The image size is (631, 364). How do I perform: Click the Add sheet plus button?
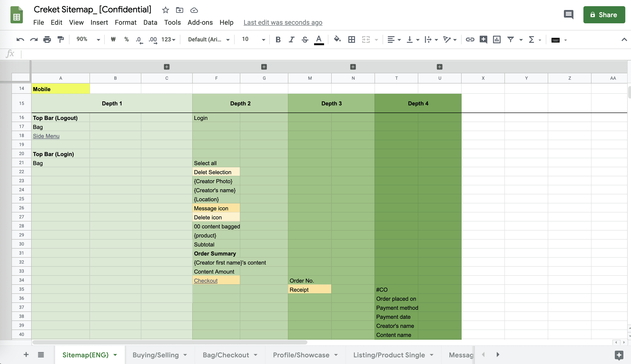coord(26,355)
